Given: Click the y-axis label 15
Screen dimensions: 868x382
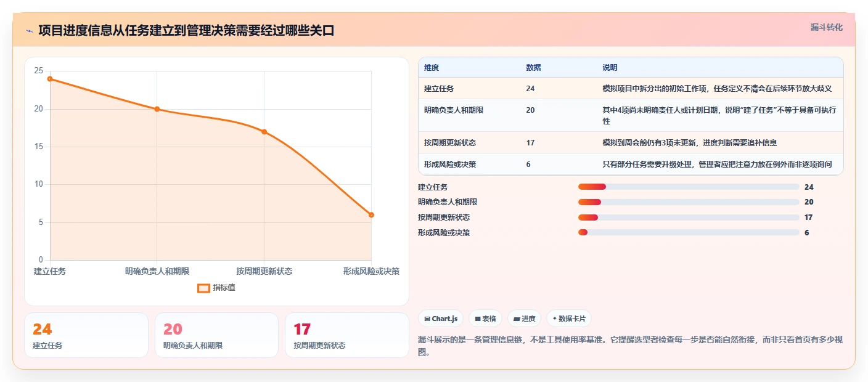Looking at the screenshot, I should click(x=39, y=147).
